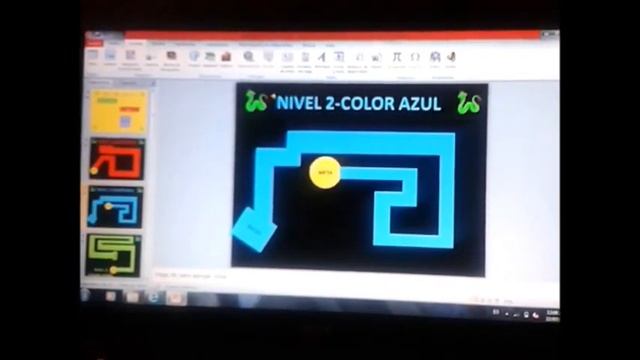
Task: Open the Formas shapes gallery
Action: 194,58
